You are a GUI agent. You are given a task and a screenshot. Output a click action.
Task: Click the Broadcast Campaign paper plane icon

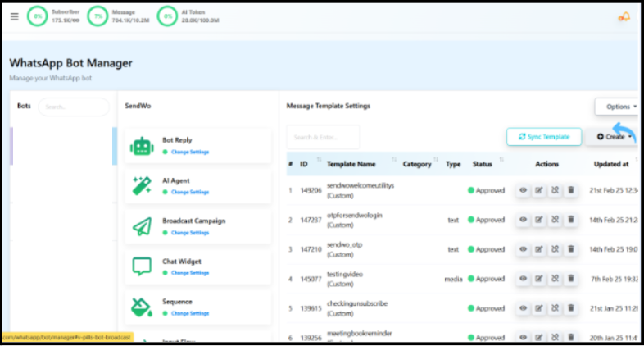pos(142,226)
